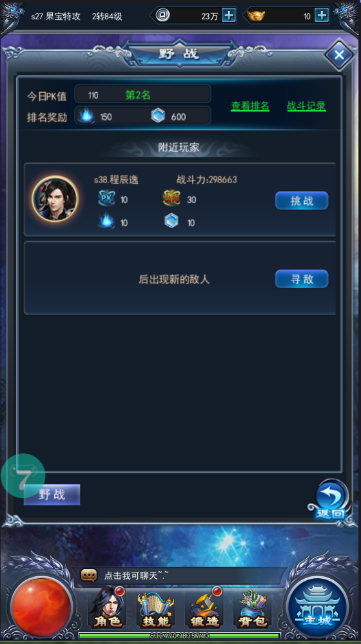The image size is (361, 644).
Task: Click 挑战 to challenge 程辰逸
Action: point(302,200)
